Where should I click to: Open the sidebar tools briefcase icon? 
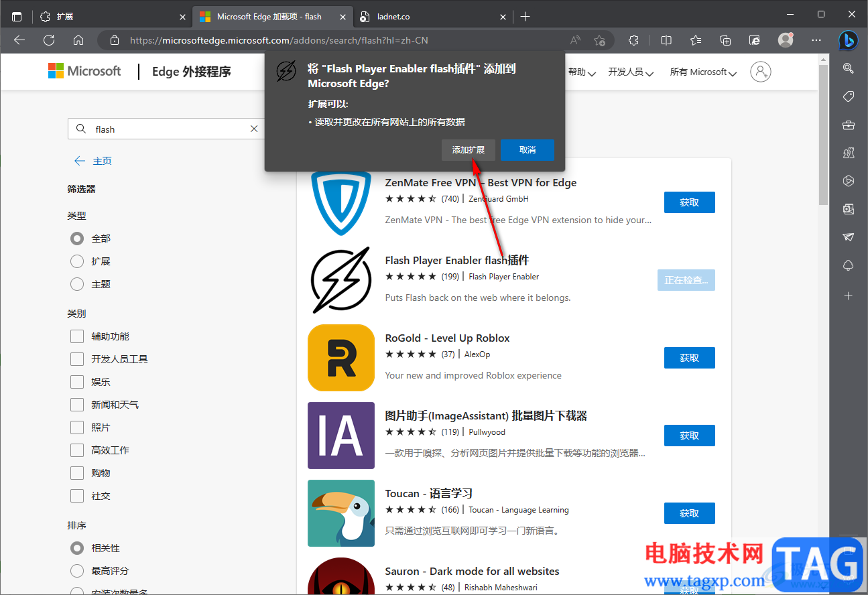coord(848,125)
